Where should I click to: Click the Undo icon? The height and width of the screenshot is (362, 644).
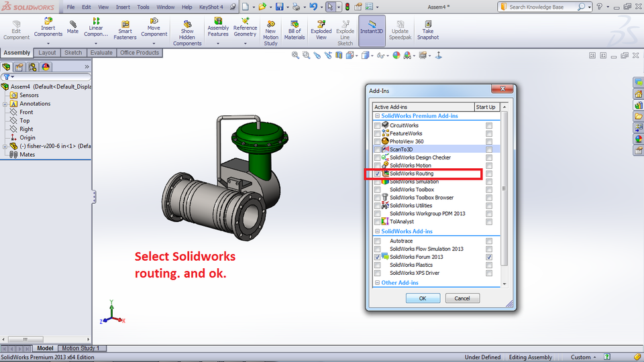pos(313,7)
